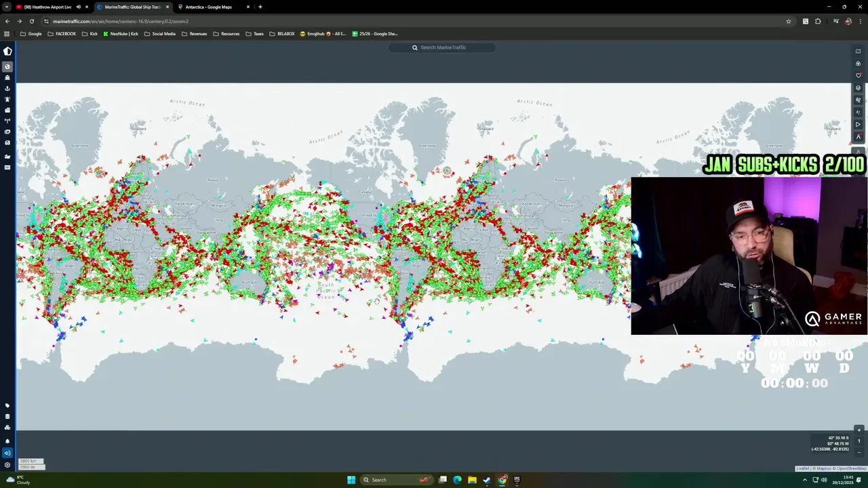Open the weather widget showing Cloudy
Viewport: 868px width, 488px height.
17,480
